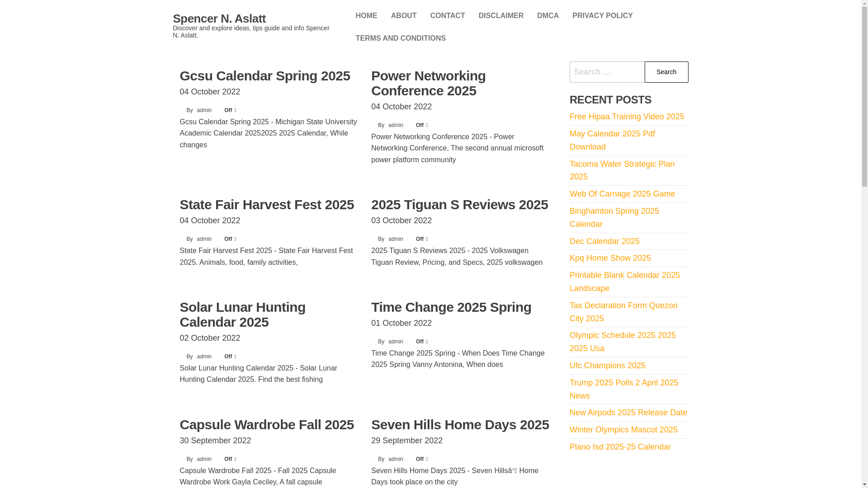Click admin author under Power Networking post

point(396,125)
